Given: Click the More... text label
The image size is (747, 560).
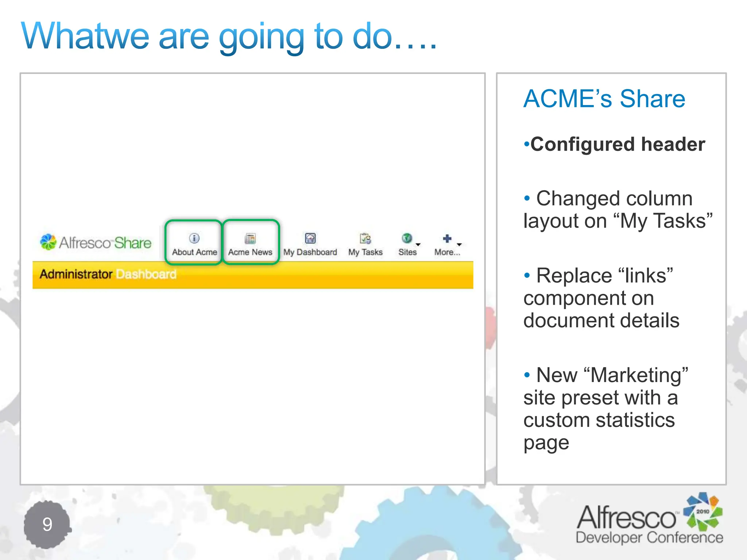Looking at the screenshot, I should pos(447,252).
